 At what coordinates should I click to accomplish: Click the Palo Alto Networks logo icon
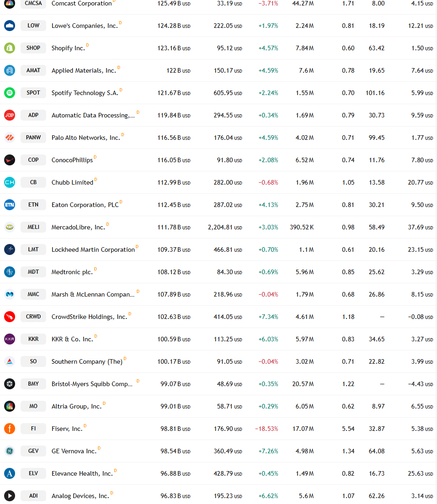tap(10, 138)
